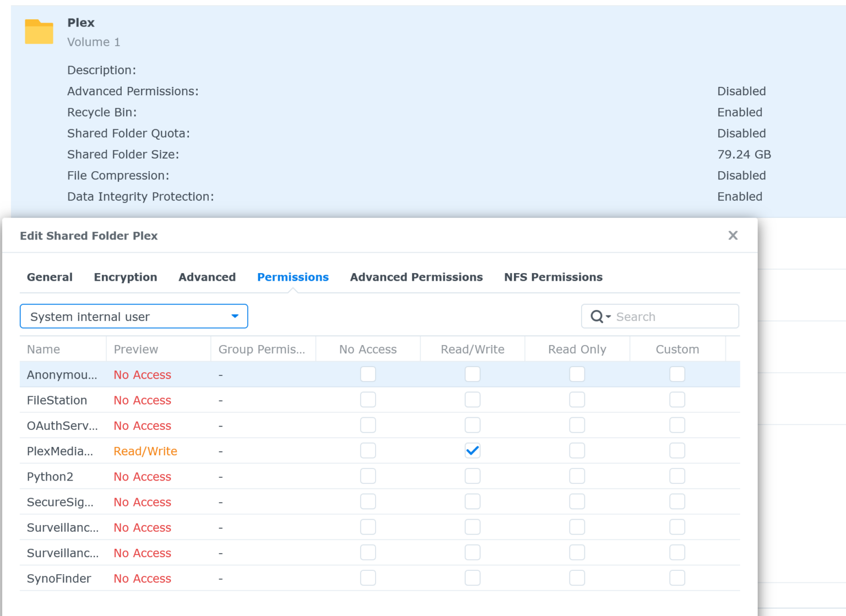
Task: Click the 79.24 GB folder size value
Action: point(744,155)
